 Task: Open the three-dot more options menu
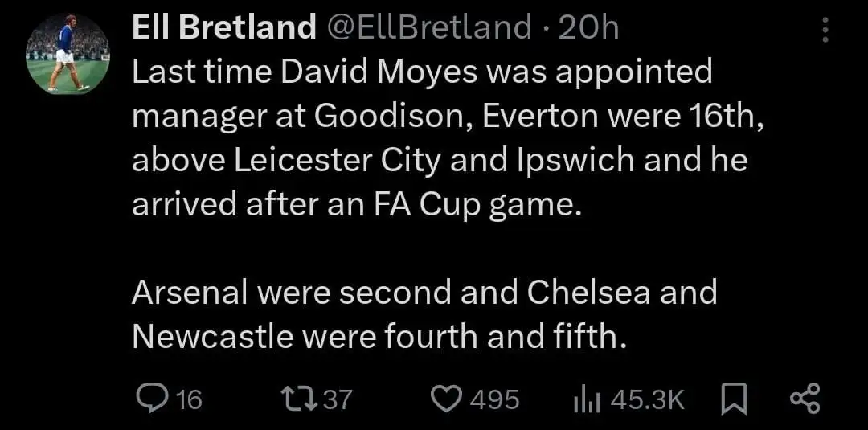(824, 30)
